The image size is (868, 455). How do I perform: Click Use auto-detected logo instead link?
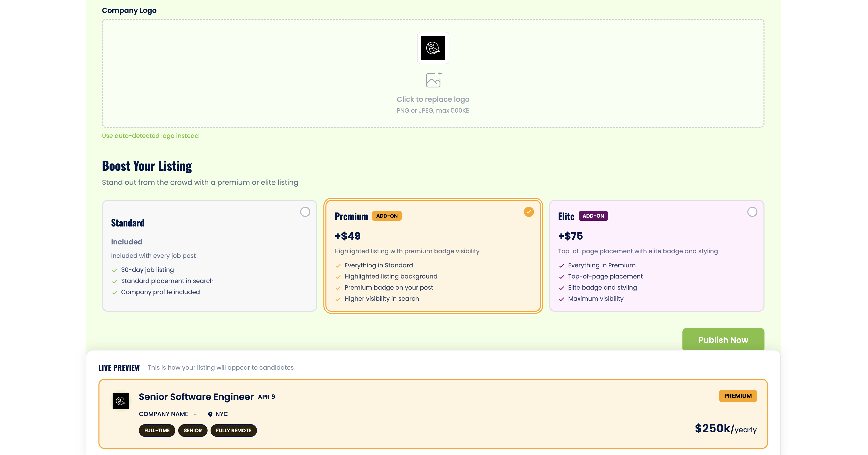tap(150, 136)
